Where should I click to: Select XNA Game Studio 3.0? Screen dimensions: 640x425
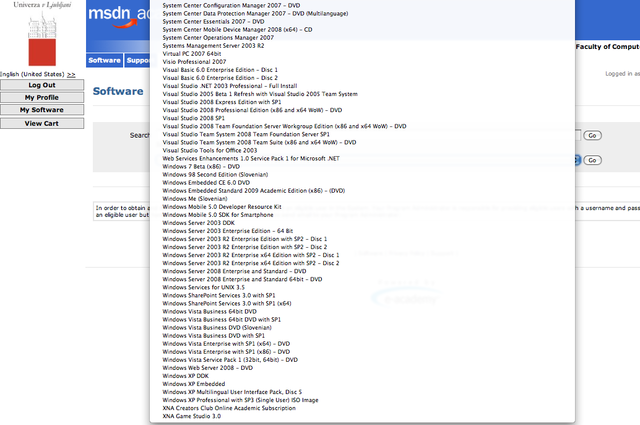(191, 416)
